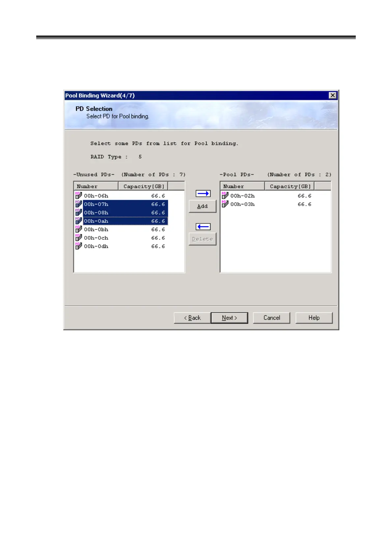Select unused PD 00h-06h
392x555 pixels.
[x=122, y=196]
